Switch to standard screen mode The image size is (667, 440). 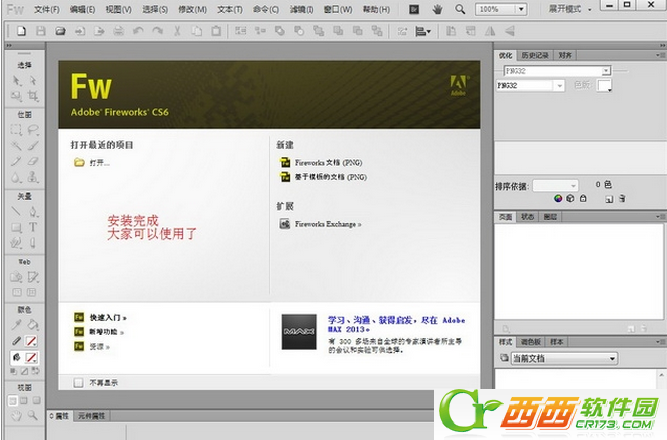[x=13, y=400]
